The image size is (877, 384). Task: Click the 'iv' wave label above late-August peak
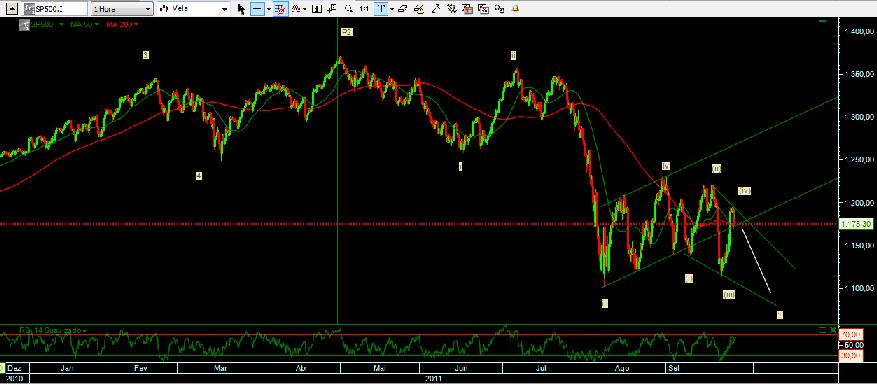[666, 165]
